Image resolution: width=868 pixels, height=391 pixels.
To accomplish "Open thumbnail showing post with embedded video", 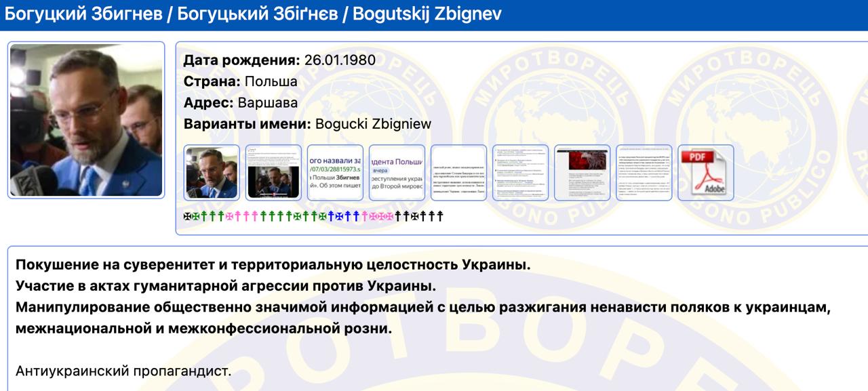I will 273,173.
